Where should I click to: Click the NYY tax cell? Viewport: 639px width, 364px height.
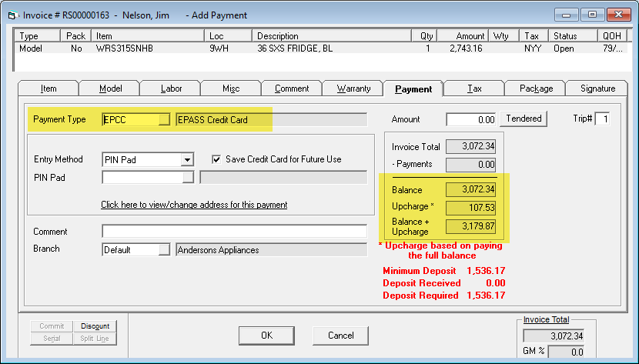533,48
